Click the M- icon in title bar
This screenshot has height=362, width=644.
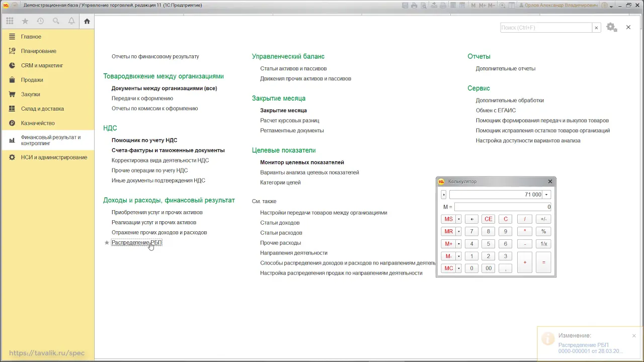point(492,5)
